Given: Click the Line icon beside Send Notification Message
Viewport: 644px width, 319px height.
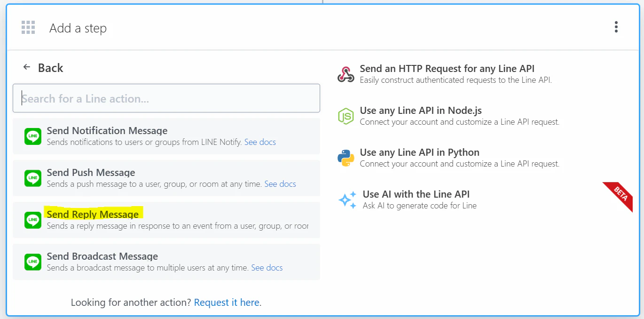Looking at the screenshot, I should point(33,136).
